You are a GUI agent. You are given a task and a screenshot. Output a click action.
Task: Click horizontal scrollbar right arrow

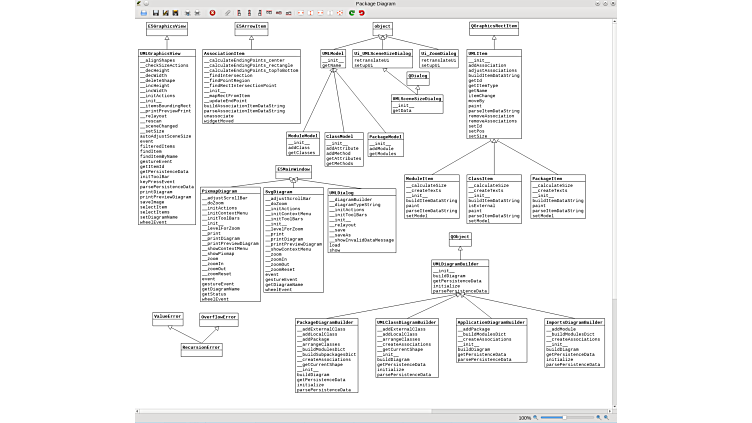610,410
